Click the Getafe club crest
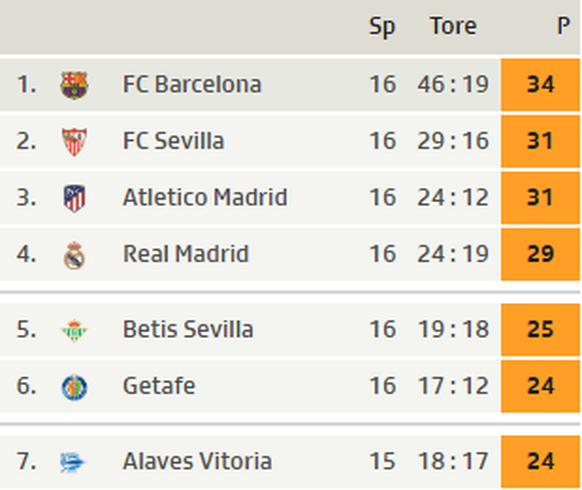 74,387
